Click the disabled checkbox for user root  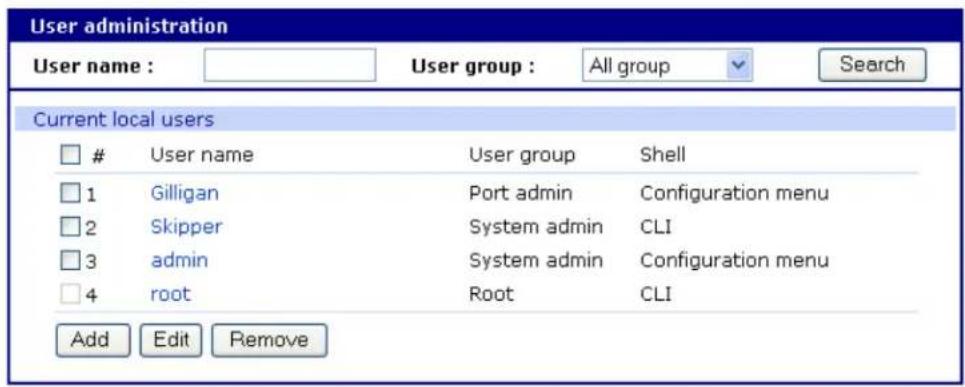[x=70, y=295]
